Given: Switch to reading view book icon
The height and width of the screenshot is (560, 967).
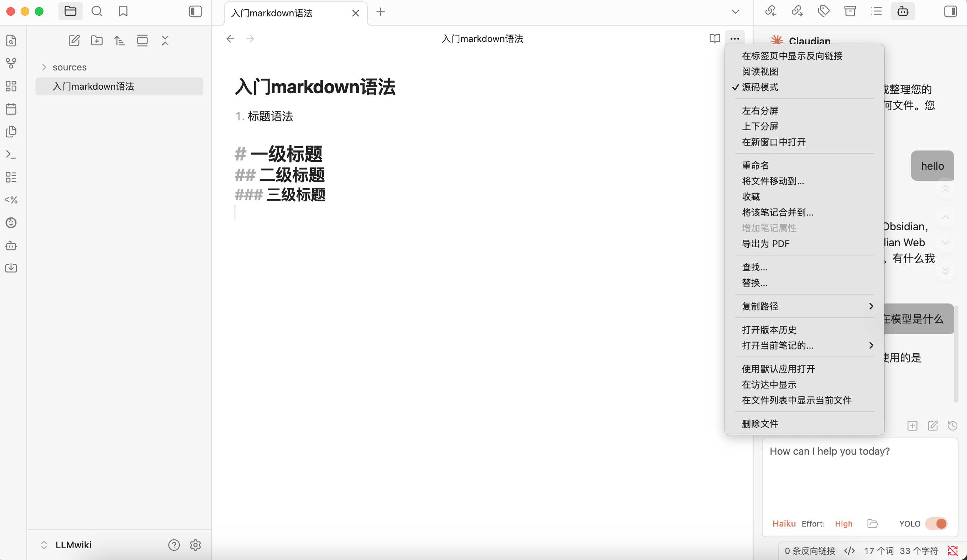Looking at the screenshot, I should pyautogui.click(x=715, y=39).
